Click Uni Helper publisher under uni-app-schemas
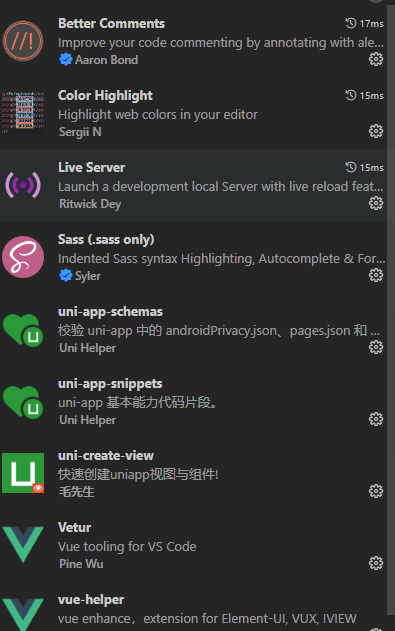Screen dimensions: 395x631 87,348
